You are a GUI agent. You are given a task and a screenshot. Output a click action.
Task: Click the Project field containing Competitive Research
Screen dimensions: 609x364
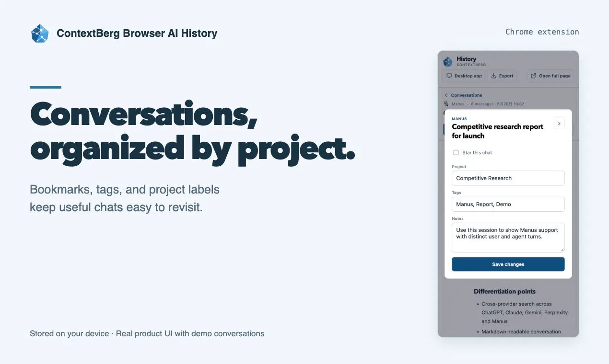pyautogui.click(x=508, y=178)
